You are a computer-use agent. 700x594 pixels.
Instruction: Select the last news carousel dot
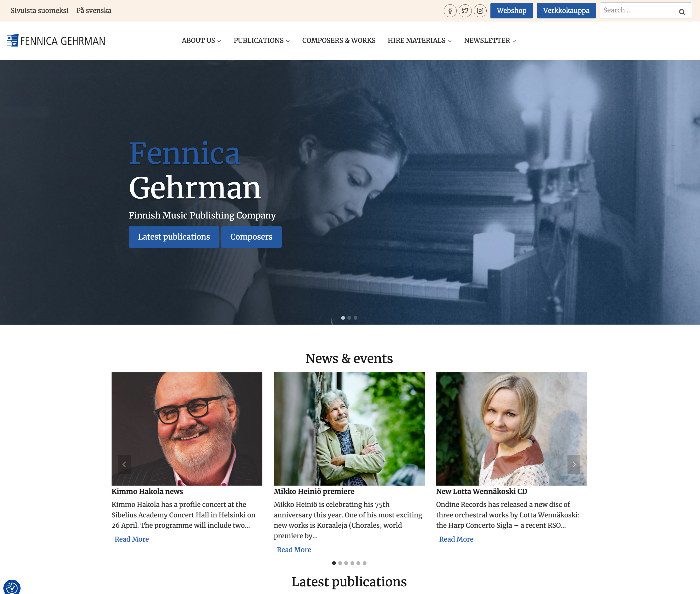click(364, 563)
